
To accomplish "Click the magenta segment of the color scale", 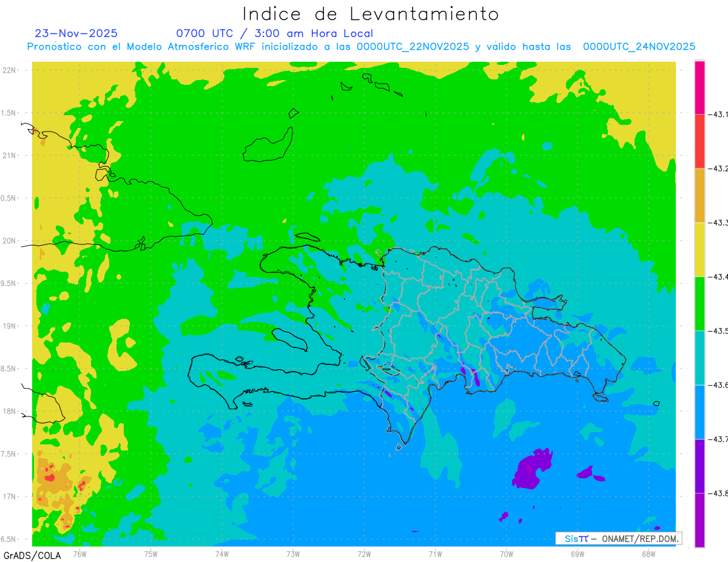I will [699, 87].
